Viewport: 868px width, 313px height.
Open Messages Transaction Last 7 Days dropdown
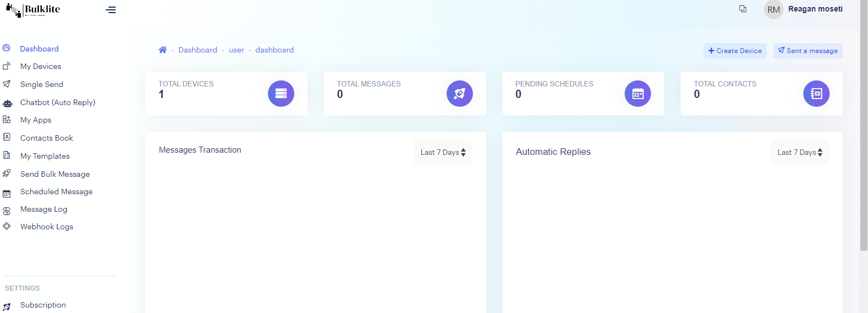[x=443, y=152]
